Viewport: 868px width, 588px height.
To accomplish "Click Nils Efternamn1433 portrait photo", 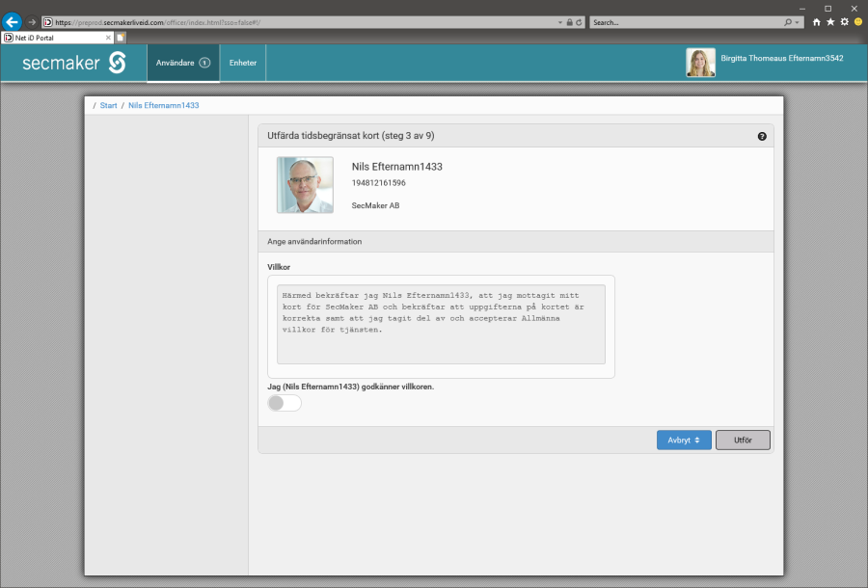I will pos(305,185).
